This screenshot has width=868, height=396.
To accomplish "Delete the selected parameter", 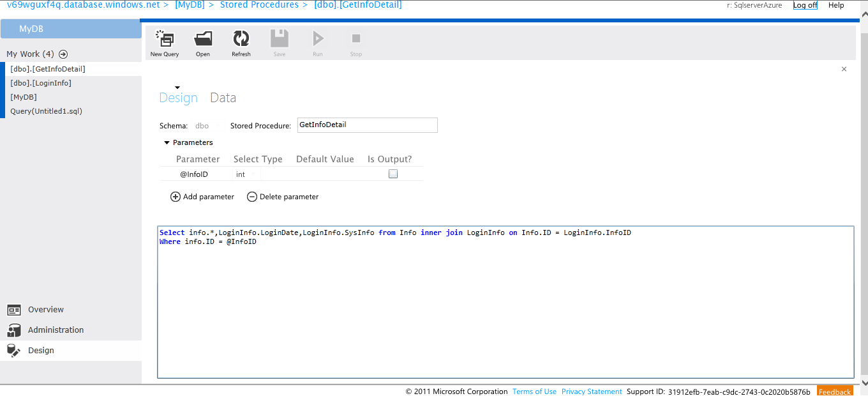I will (x=283, y=197).
